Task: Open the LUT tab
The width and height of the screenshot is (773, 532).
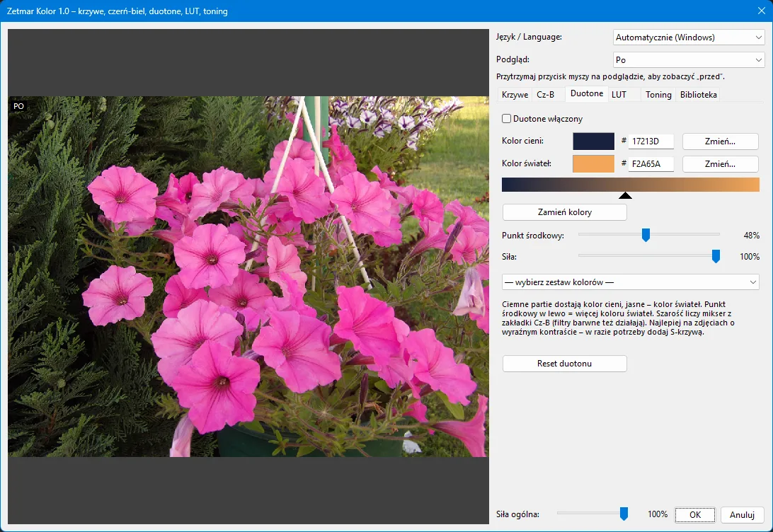Action: (619, 95)
